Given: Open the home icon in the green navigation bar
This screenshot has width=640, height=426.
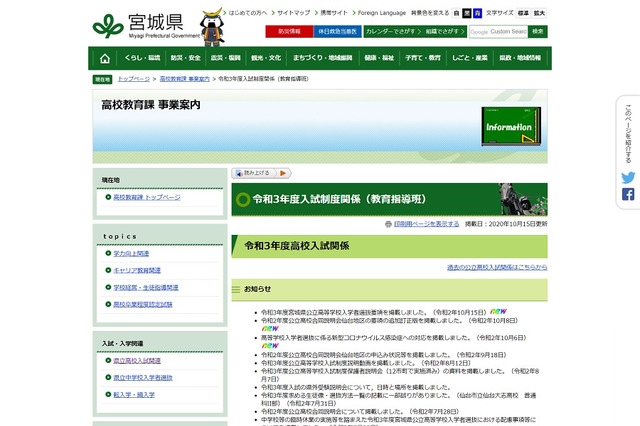Looking at the screenshot, I should (x=105, y=58).
